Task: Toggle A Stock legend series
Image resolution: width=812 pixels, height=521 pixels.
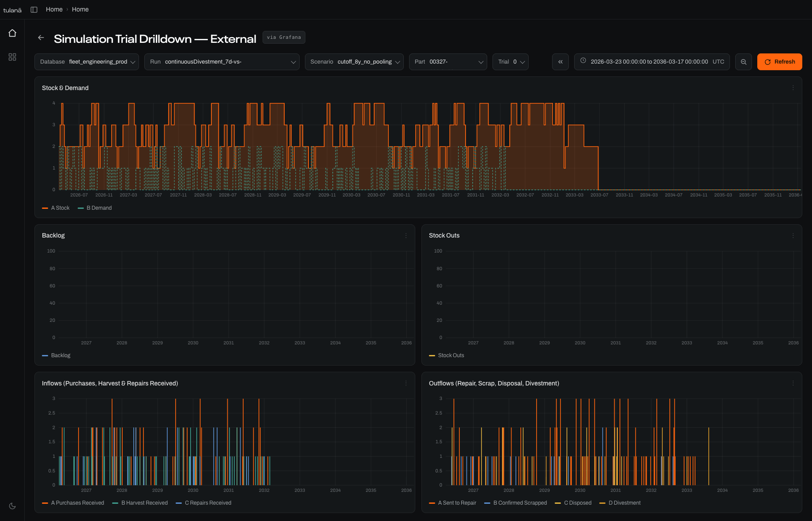Action: (x=56, y=208)
